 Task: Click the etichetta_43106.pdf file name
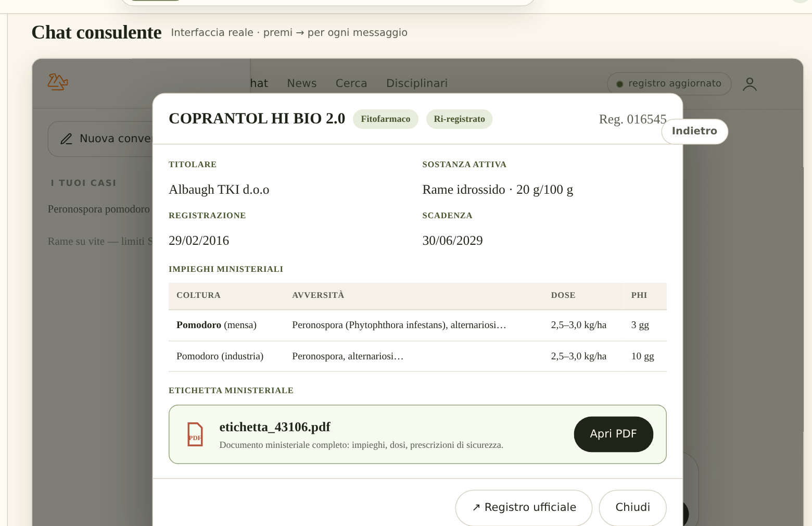(275, 427)
